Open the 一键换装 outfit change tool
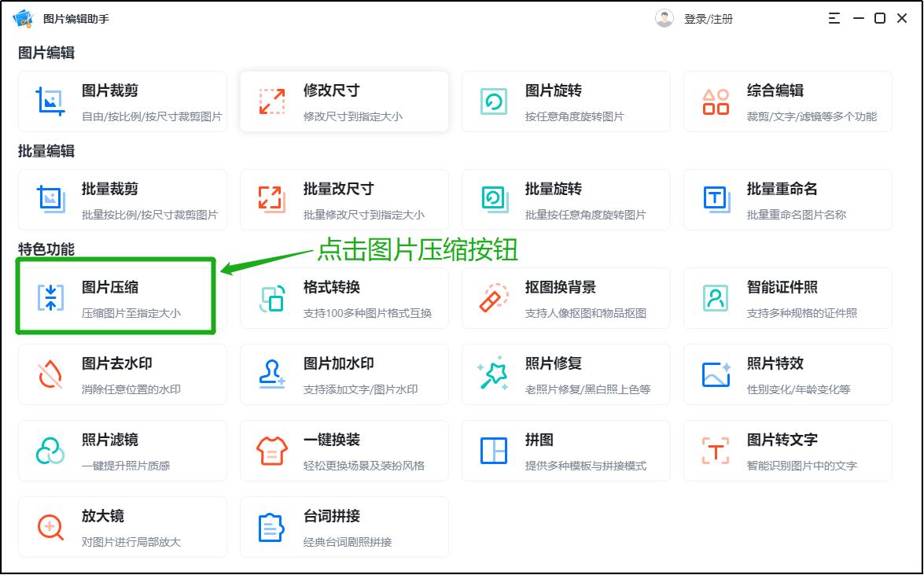Image resolution: width=924 pixels, height=575 pixels. tap(344, 450)
